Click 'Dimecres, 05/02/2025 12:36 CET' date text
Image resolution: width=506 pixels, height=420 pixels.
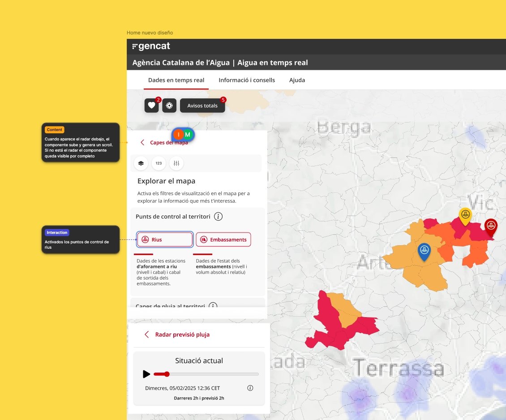click(183, 388)
